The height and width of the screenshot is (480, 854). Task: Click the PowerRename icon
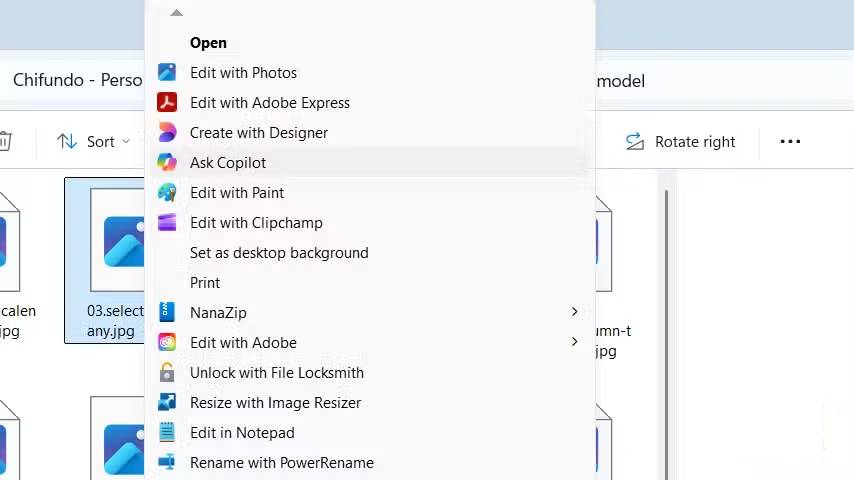(167, 463)
